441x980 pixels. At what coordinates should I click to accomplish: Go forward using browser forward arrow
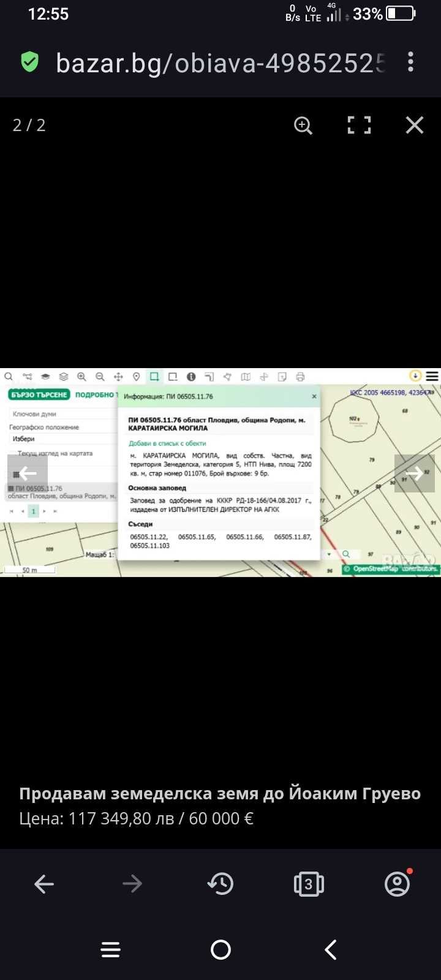tap(132, 883)
